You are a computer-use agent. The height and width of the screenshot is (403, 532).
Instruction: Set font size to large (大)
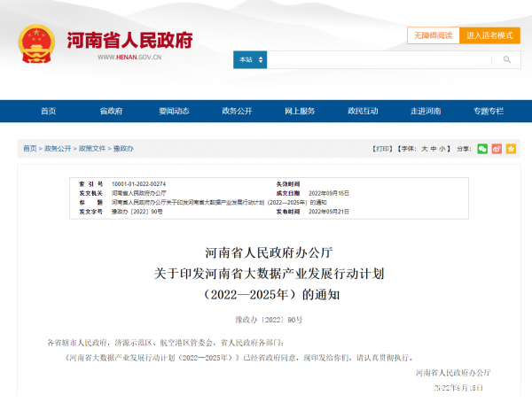[x=425, y=149]
